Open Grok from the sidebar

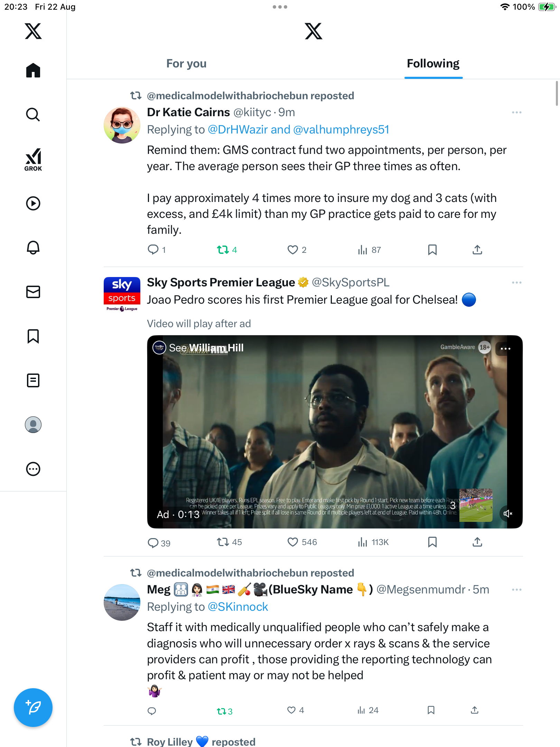(x=33, y=159)
